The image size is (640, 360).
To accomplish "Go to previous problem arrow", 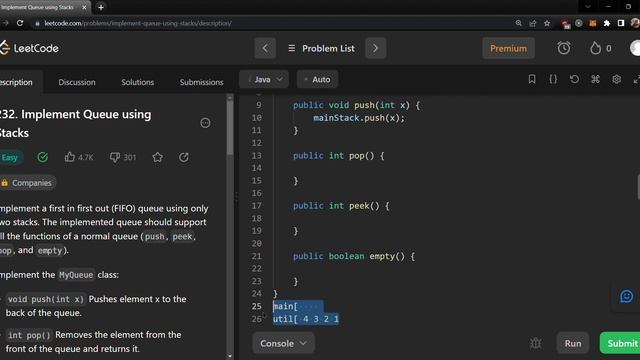I will (265, 48).
